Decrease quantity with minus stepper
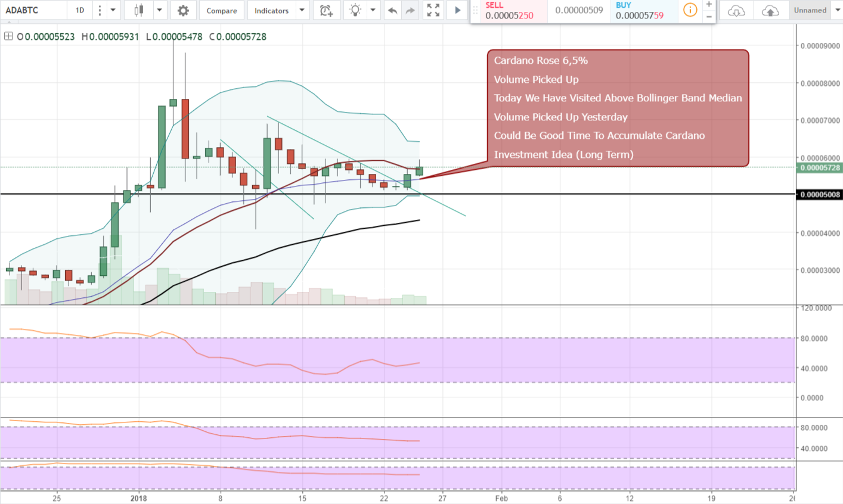The width and height of the screenshot is (843, 504). click(709, 17)
